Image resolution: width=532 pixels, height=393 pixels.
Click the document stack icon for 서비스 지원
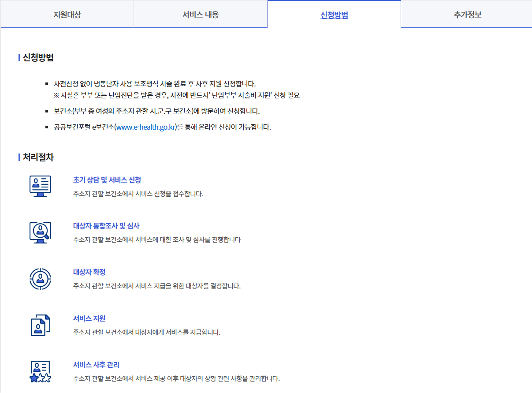40,326
